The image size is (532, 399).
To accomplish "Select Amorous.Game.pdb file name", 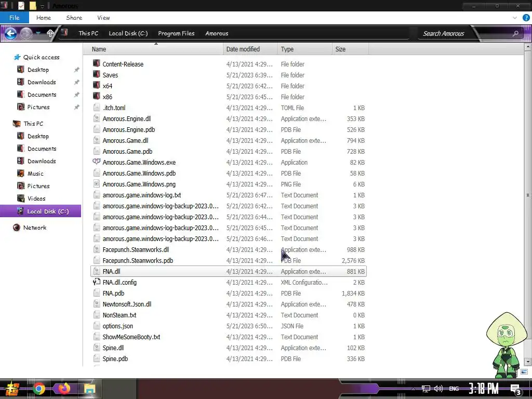I will click(127, 151).
